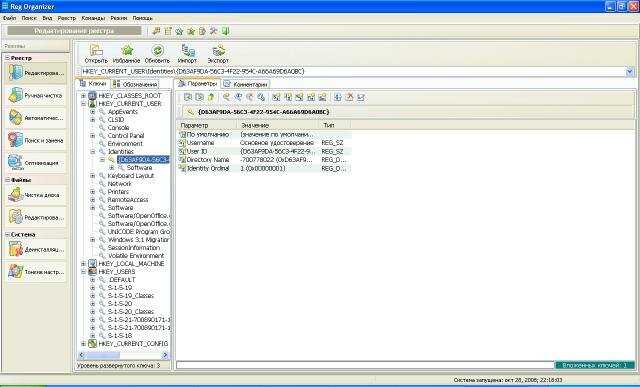Select the Identity Ordinal parameter row

click(x=264, y=168)
